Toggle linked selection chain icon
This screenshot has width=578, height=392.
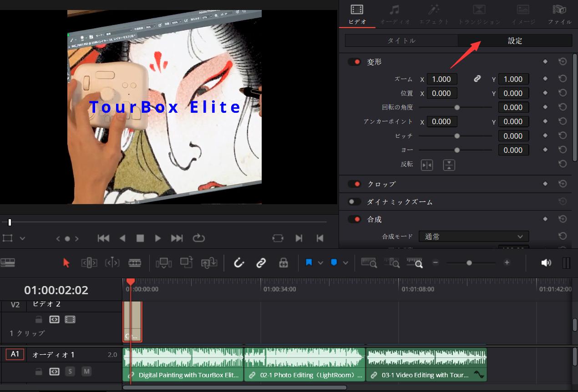coord(261,263)
